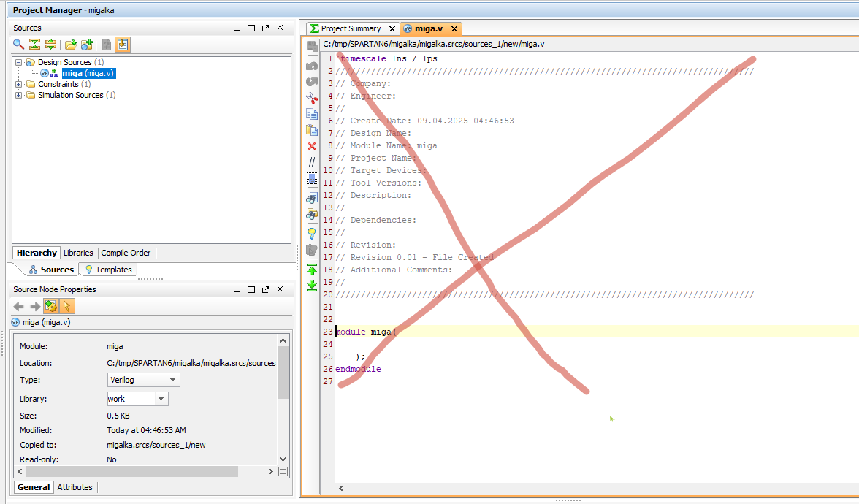Click the restore corner button beside properties scrollbar
This screenshot has width=859, height=504.
pyautogui.click(x=283, y=471)
